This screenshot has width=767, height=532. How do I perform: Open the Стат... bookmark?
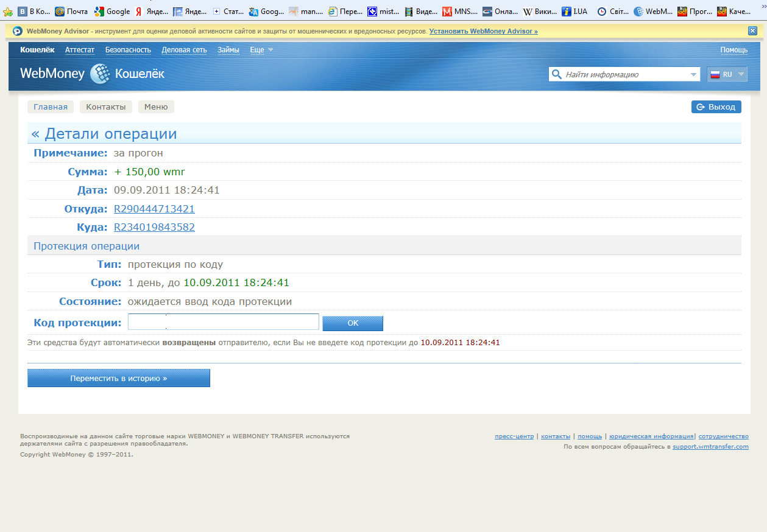[229, 12]
